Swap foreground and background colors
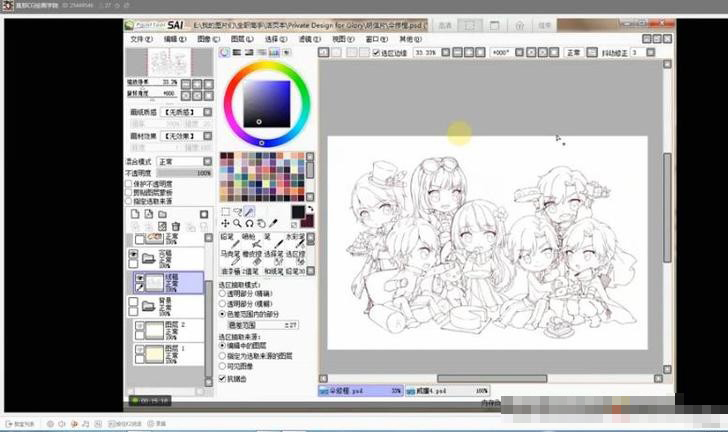728x432 pixels. pyautogui.click(x=310, y=209)
